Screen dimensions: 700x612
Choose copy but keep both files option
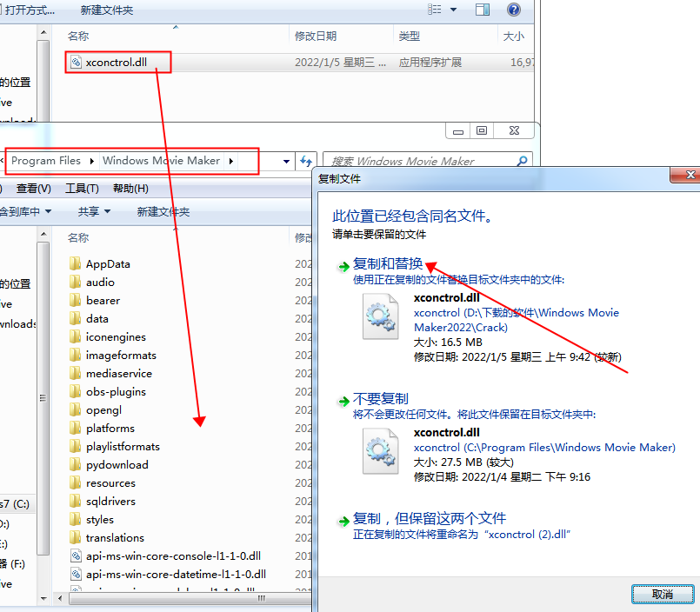pyautogui.click(x=430, y=518)
